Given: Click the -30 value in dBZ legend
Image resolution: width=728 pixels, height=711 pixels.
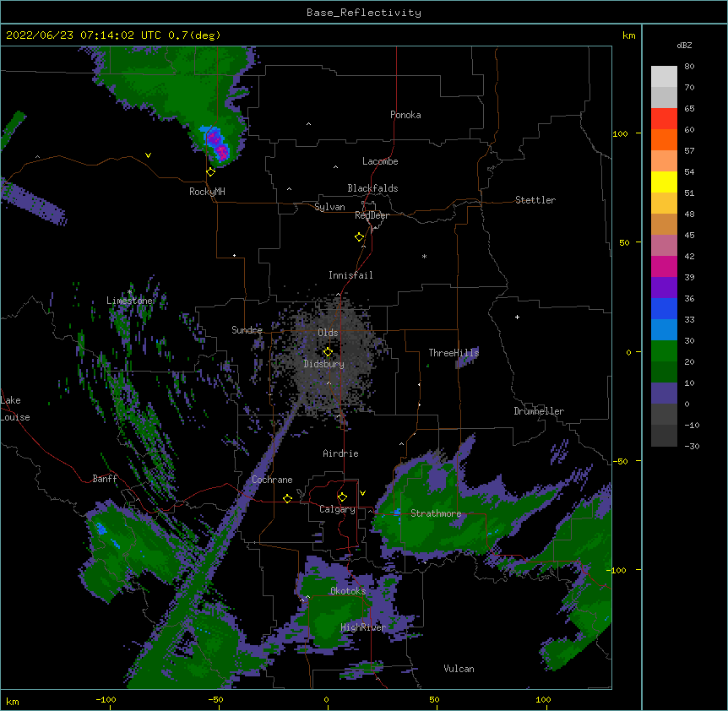Looking at the screenshot, I should [692, 446].
